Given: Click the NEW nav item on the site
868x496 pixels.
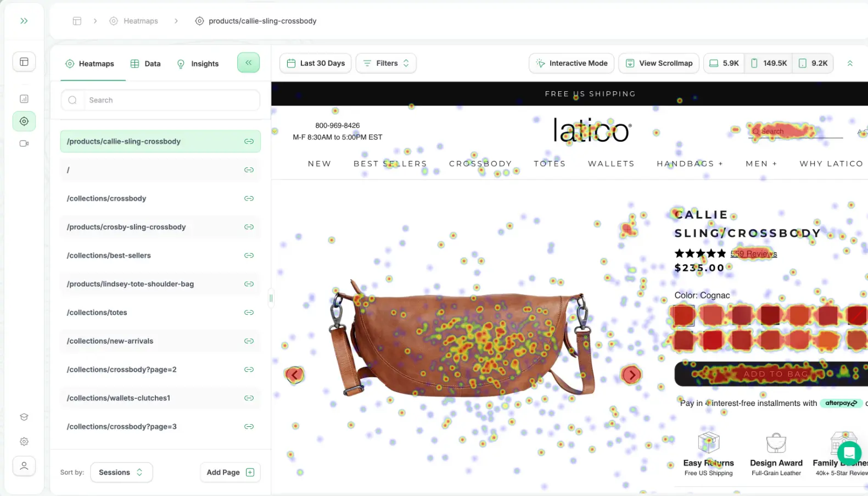Looking at the screenshot, I should pyautogui.click(x=320, y=164).
